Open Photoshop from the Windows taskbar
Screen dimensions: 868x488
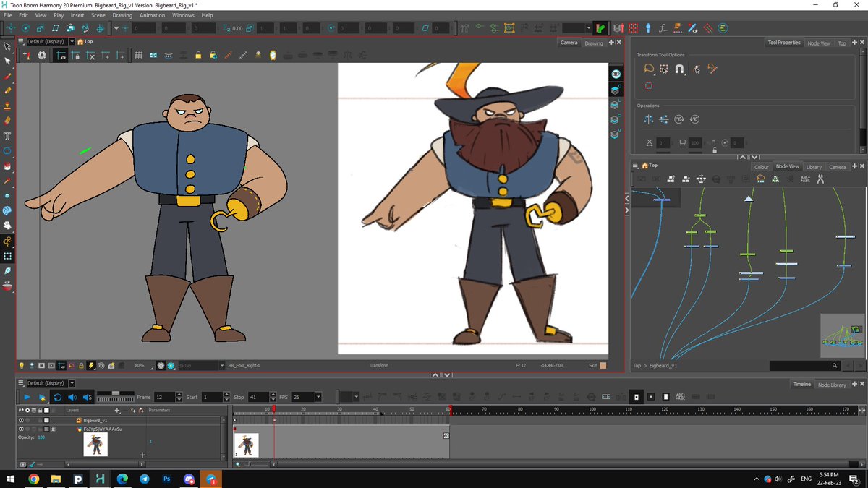[x=167, y=479]
